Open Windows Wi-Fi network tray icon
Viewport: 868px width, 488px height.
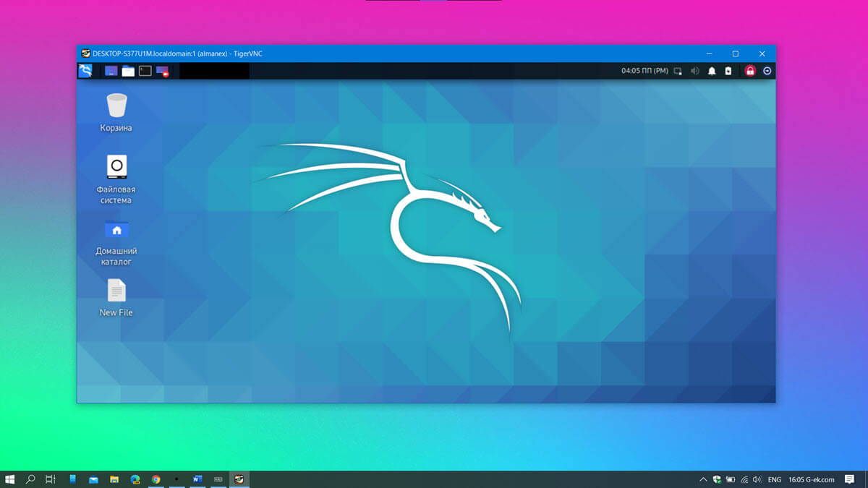tap(744, 479)
